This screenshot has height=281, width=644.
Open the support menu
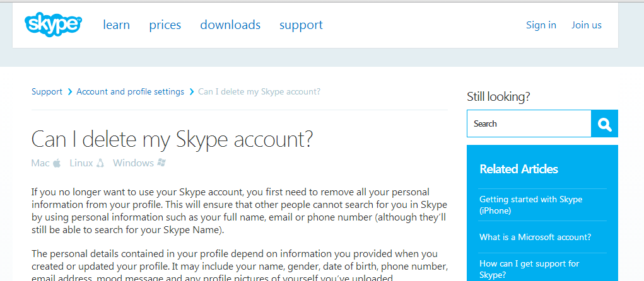(301, 25)
